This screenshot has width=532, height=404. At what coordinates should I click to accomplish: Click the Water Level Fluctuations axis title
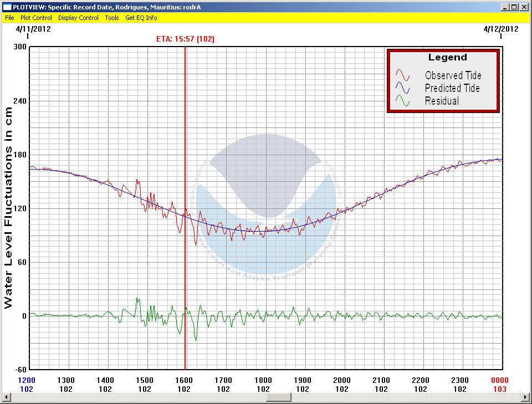[x=8, y=208]
